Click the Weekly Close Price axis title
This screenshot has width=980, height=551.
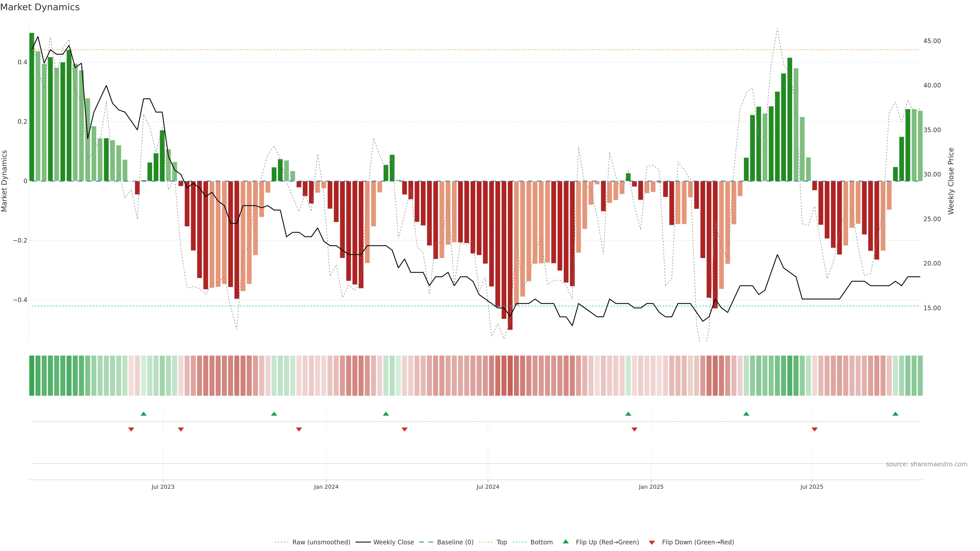tap(951, 181)
